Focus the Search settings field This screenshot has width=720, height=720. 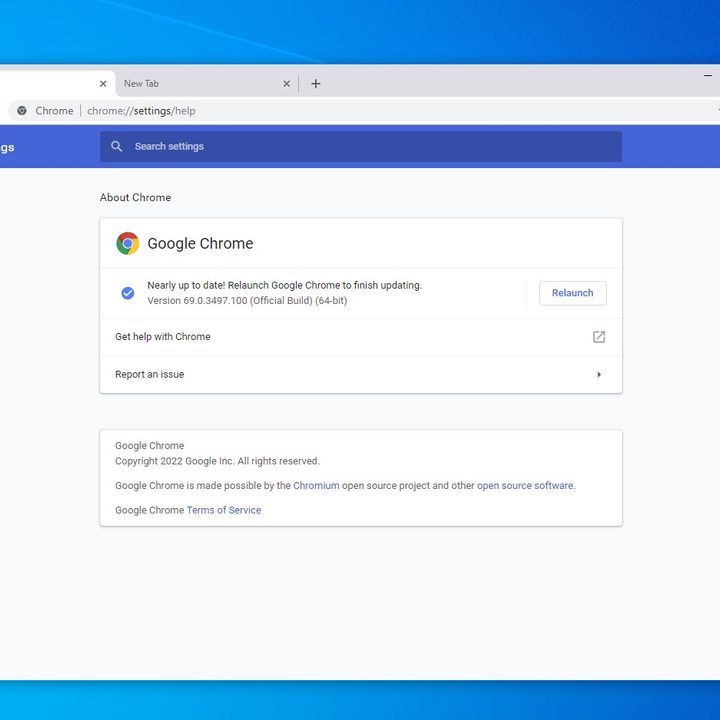pyautogui.click(x=360, y=146)
